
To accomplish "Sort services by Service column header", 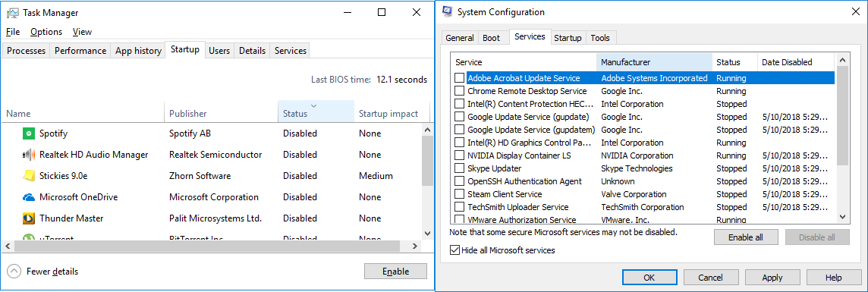I will [x=524, y=62].
